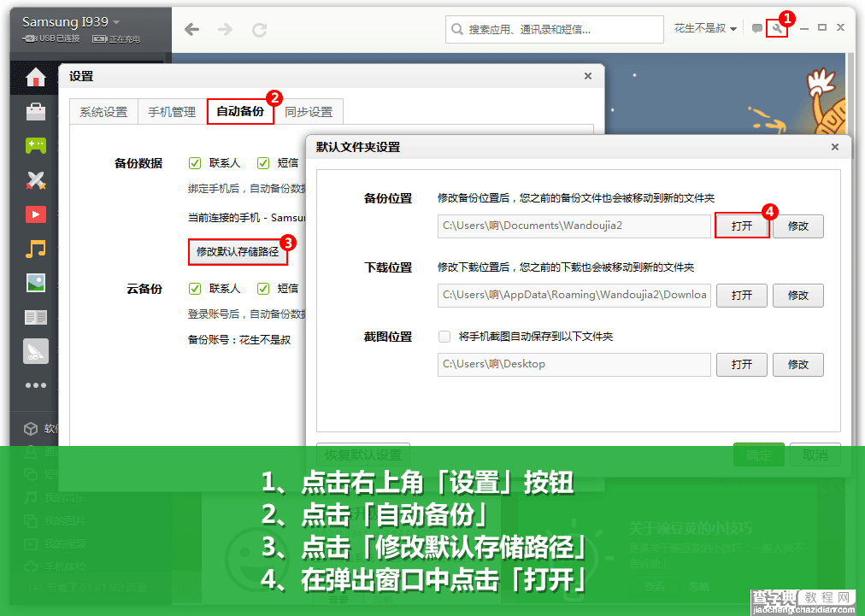Expand the 花生不是叔 account menu
The height and width of the screenshot is (616, 865).
tap(705, 28)
